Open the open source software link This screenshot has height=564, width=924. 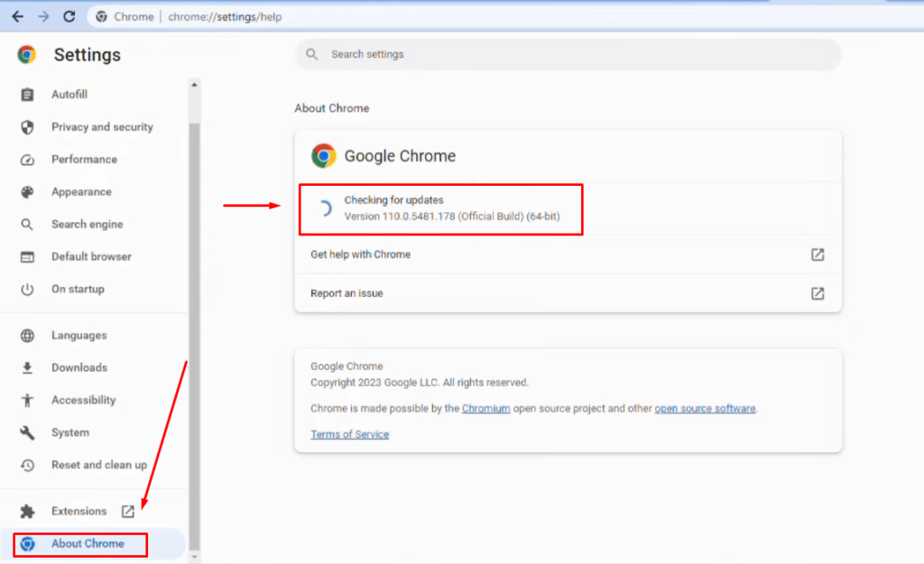[x=705, y=409]
